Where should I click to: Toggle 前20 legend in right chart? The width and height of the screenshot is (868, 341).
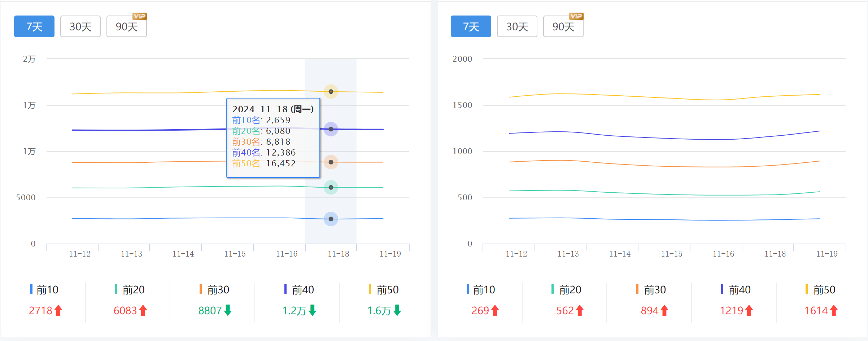566,289
